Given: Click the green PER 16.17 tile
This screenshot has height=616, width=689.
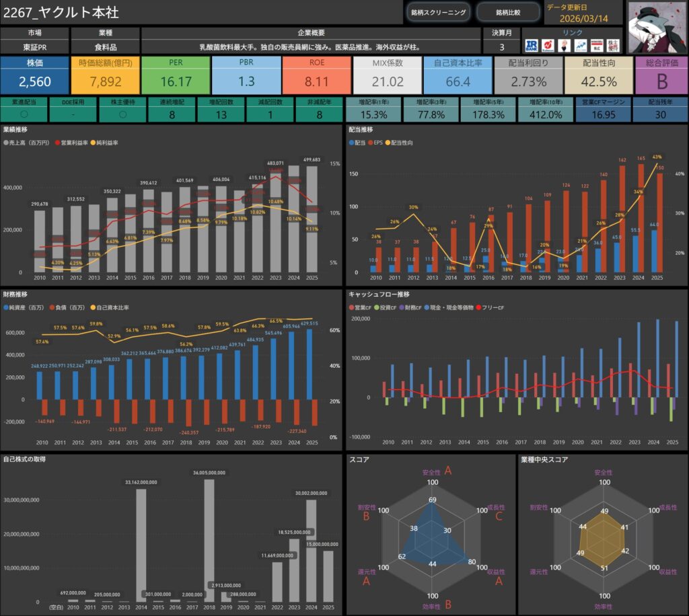Looking at the screenshot, I should tap(176, 75).
